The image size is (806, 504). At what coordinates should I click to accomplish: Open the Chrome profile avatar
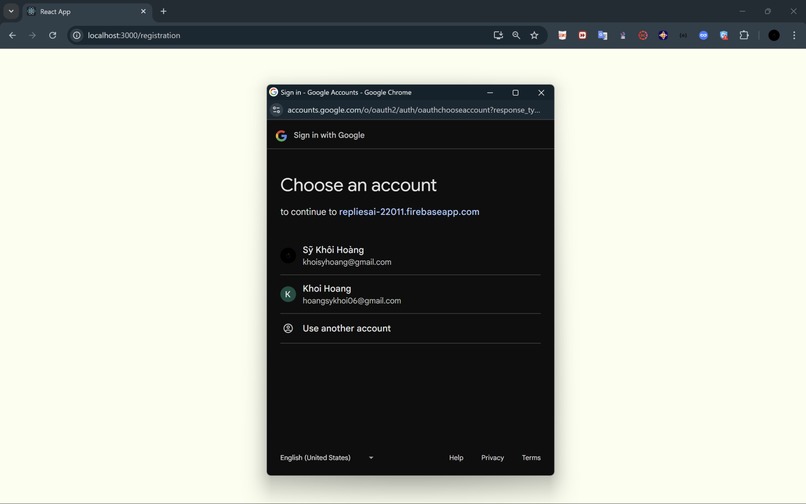774,35
